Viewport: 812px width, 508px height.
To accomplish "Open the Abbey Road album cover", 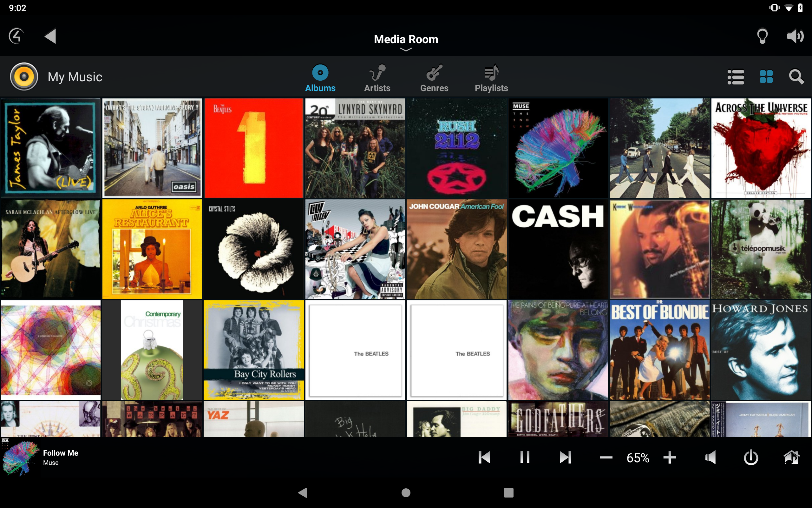I will pos(660,148).
